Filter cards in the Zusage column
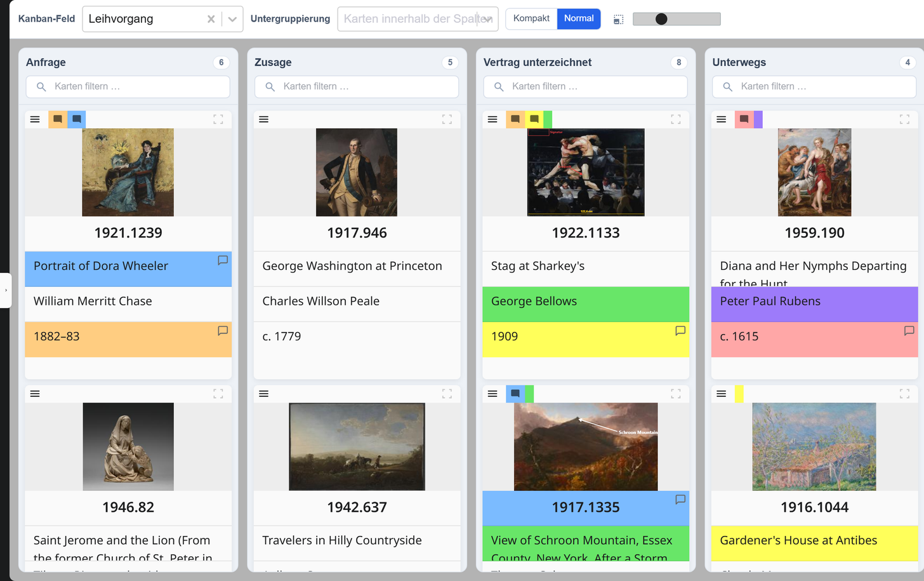Screen dimensions: 924x581 (357, 86)
